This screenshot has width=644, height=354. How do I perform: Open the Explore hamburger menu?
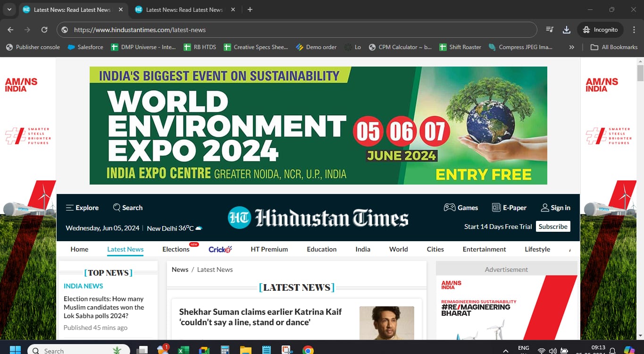(70, 208)
